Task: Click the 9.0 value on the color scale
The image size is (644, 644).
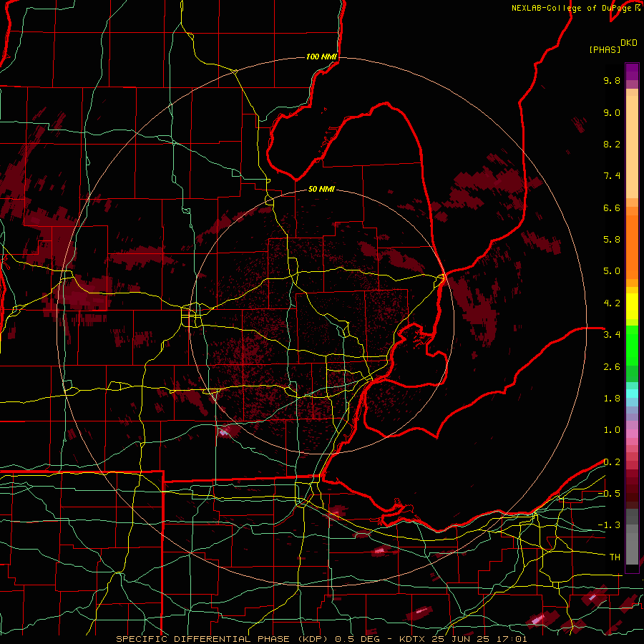Action: coord(612,112)
